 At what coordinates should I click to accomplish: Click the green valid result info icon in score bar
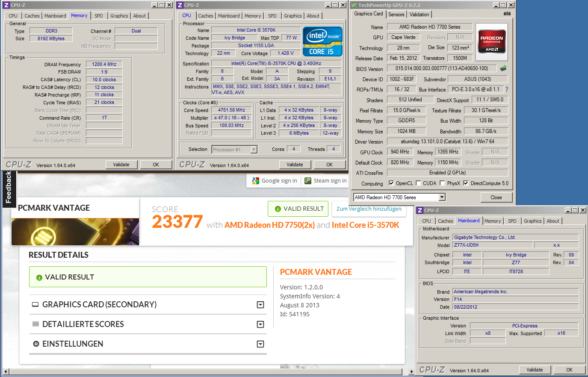click(278, 209)
